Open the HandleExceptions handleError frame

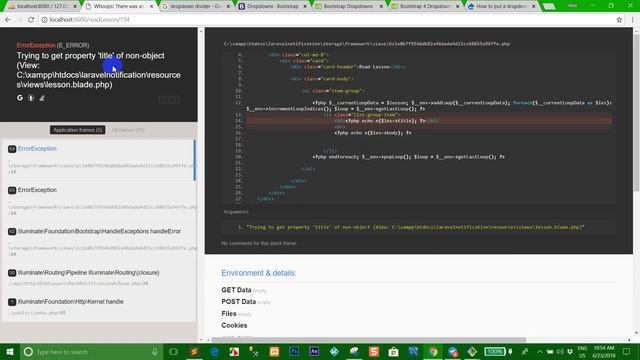[x=99, y=242]
